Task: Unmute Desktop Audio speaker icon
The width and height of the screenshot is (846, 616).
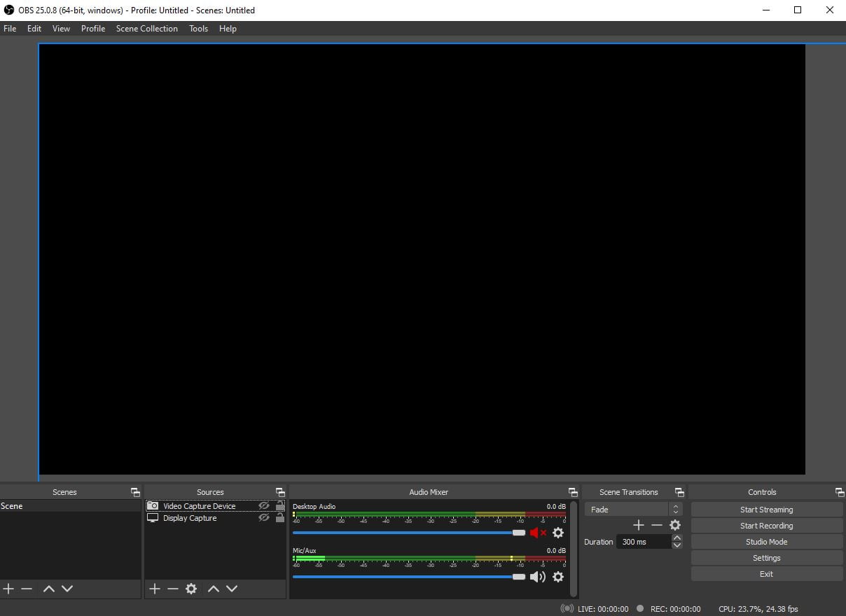Action: [x=538, y=533]
